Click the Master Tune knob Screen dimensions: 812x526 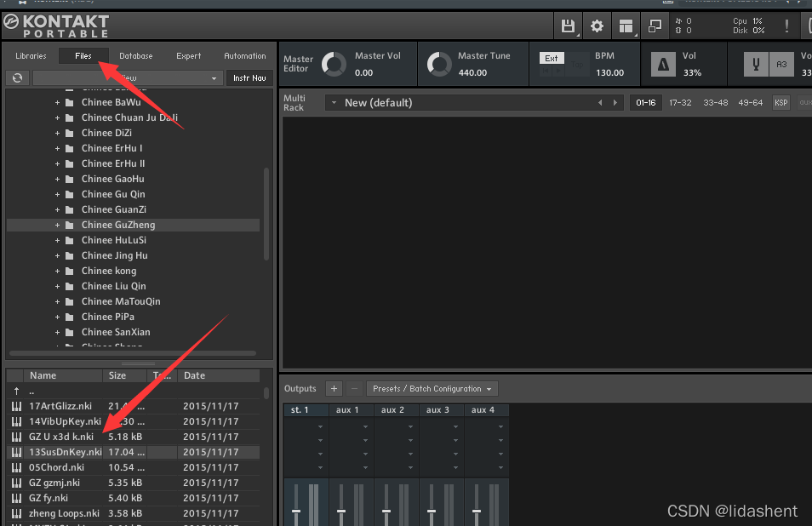coord(439,64)
